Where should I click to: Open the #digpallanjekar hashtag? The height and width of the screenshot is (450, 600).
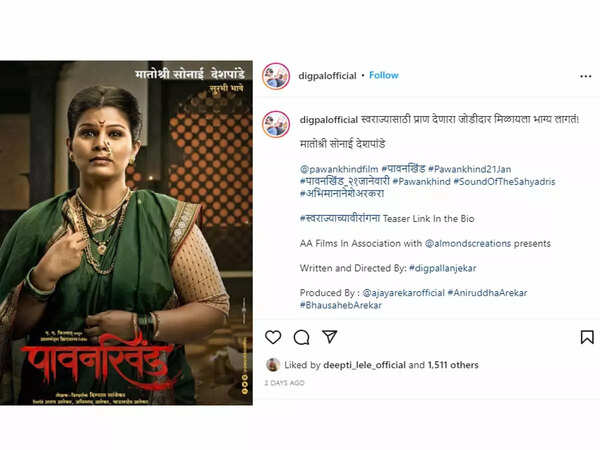pyautogui.click(x=443, y=268)
